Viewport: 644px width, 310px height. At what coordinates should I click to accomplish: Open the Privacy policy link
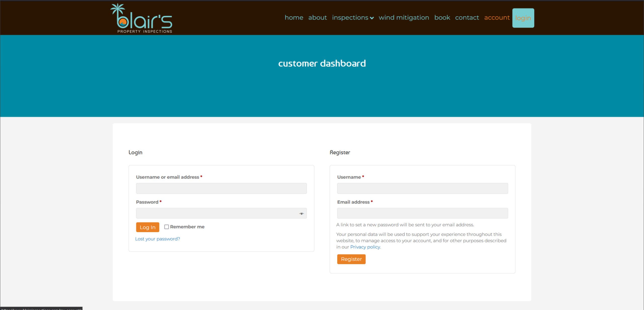pos(365,247)
